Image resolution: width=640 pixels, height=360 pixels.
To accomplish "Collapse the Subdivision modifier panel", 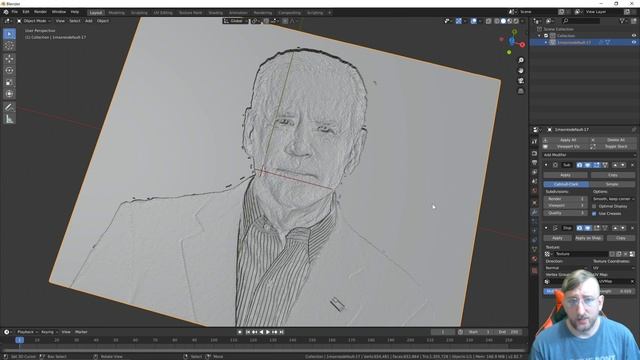I will click(546, 165).
